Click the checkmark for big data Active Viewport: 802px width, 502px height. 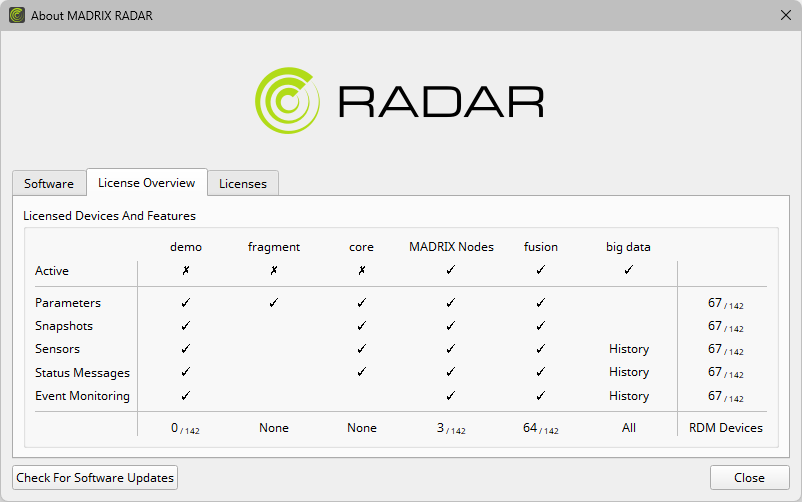(x=629, y=270)
